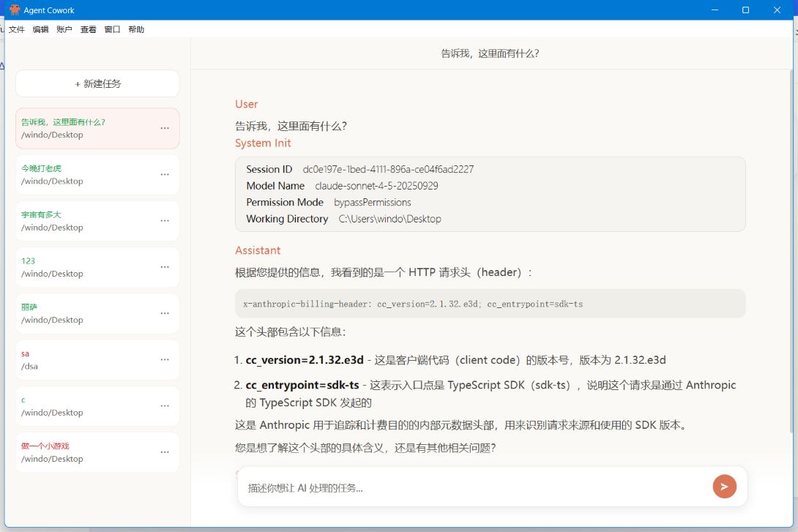This screenshot has height=532, width=798.
Task: Open the 账户 menu
Action: coord(64,29)
